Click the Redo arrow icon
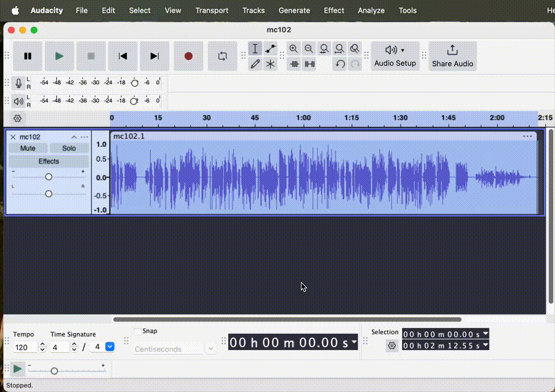 (355, 64)
